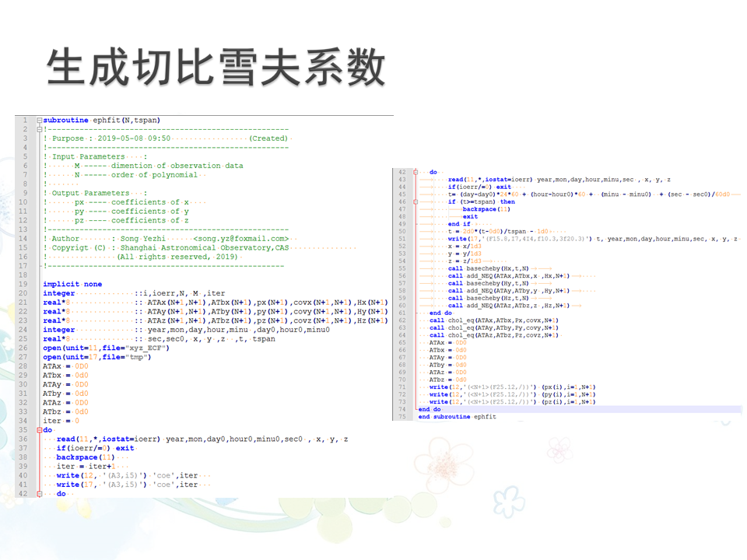Viewport: 747px width, 560px height.
Task: Click 'Shanghai Astronomical Observatory' copyright text
Action: [195, 248]
